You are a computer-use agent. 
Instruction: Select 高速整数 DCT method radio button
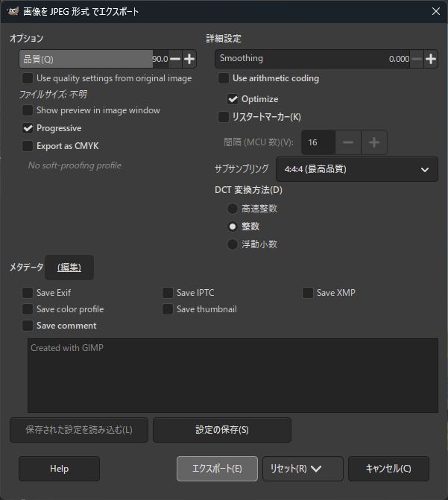click(x=233, y=209)
